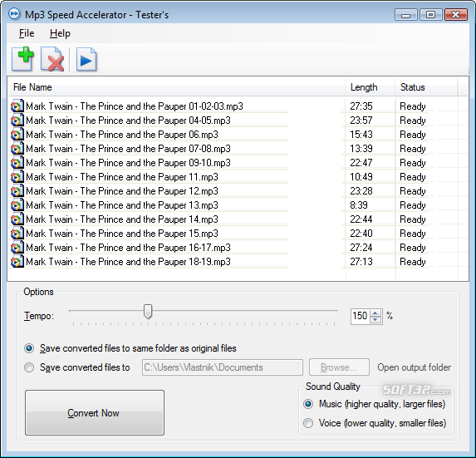Select file 'The Prince and the Pauper 07-08.mp3'
This screenshot has height=458, width=476.
[x=128, y=149]
